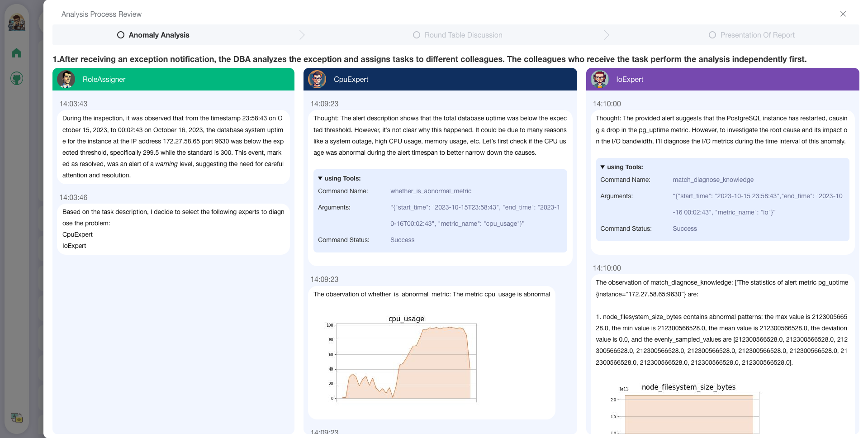Select the Anomaly Analysis step
The image size is (868, 438).
(x=153, y=35)
